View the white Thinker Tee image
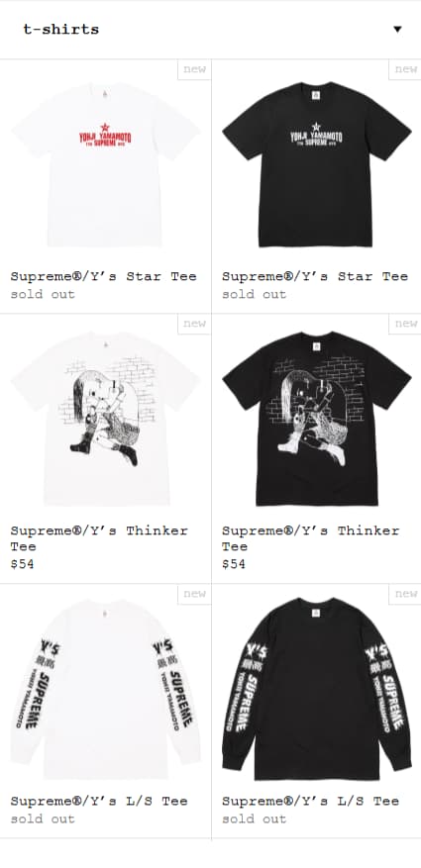Image resolution: width=421 pixels, height=868 pixels. click(x=105, y=418)
